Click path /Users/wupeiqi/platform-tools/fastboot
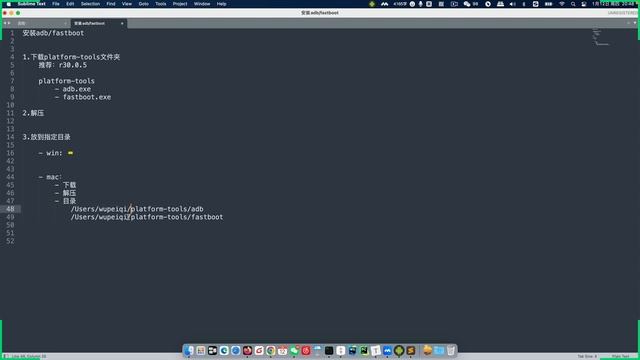 pyautogui.click(x=147, y=217)
